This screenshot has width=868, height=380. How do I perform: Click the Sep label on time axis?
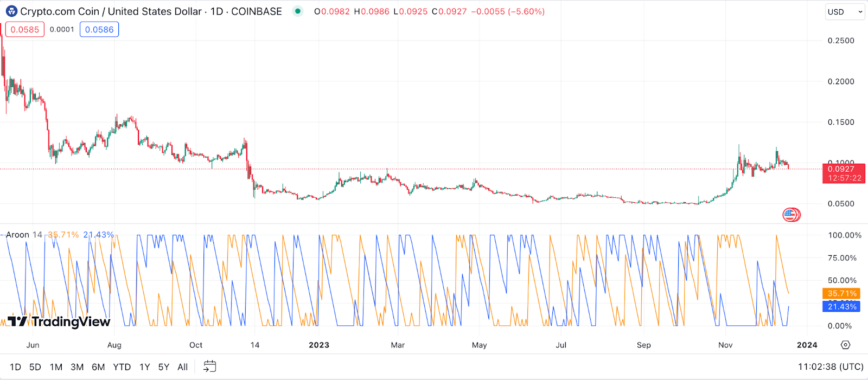[x=644, y=345]
